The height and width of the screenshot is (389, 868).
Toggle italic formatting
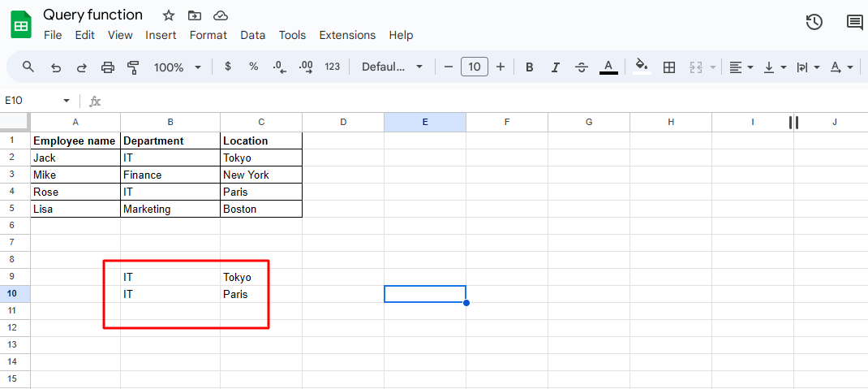click(x=555, y=67)
